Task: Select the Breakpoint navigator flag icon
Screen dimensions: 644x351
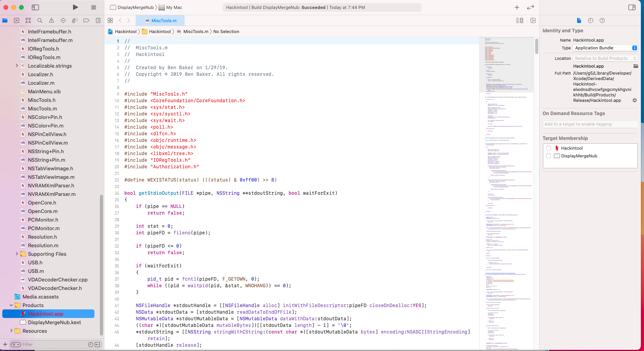Action: tap(86, 20)
